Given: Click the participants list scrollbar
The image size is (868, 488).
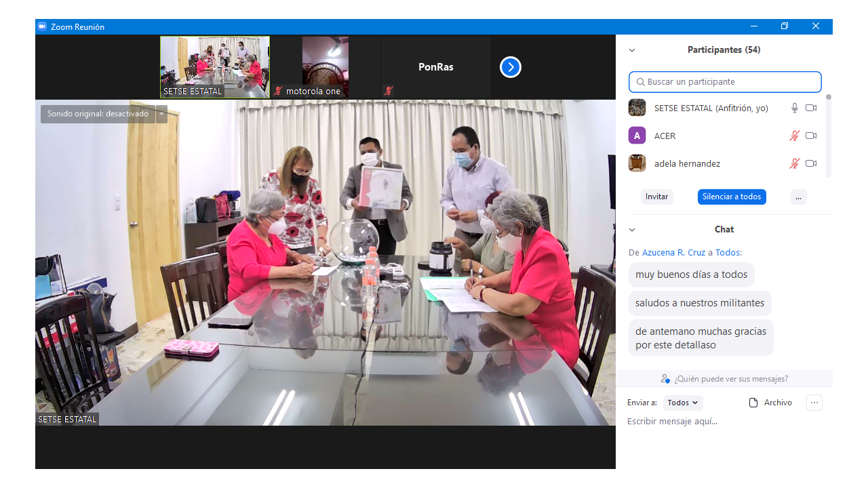Looking at the screenshot, I should 828,136.
